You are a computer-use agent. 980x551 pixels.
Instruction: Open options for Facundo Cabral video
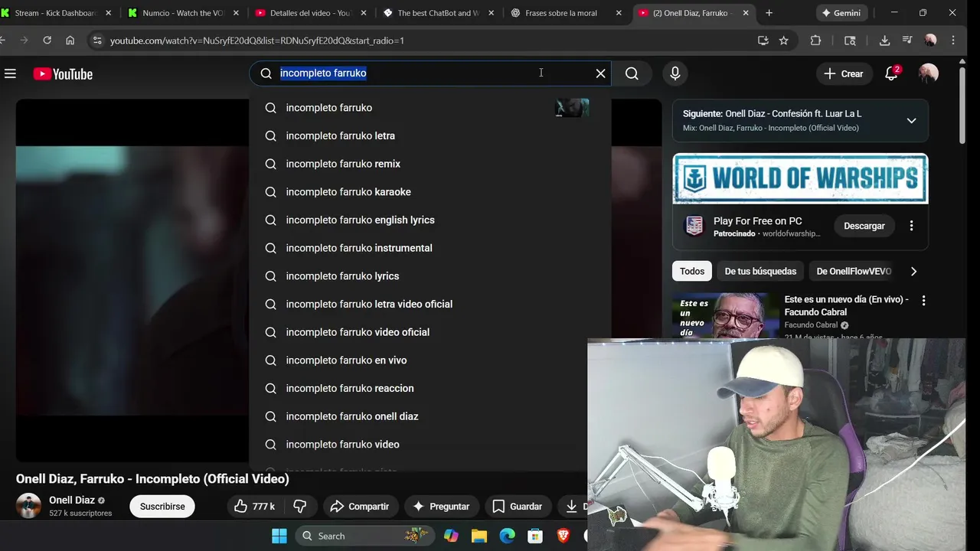(x=923, y=301)
